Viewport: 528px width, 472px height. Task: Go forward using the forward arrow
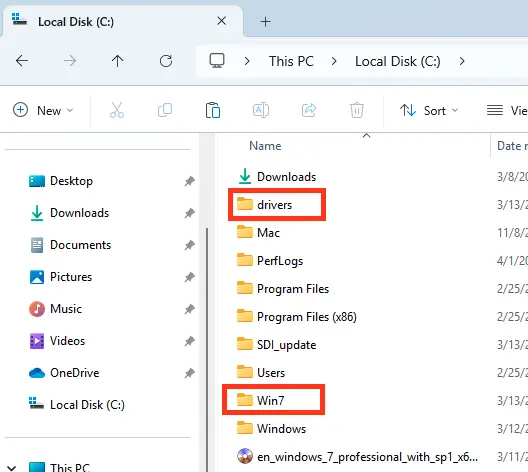point(70,61)
